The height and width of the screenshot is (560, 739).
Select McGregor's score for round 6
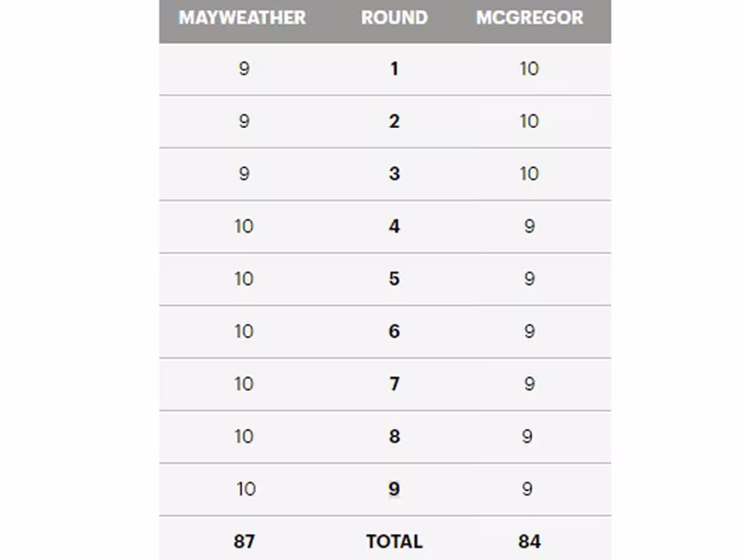(530, 331)
